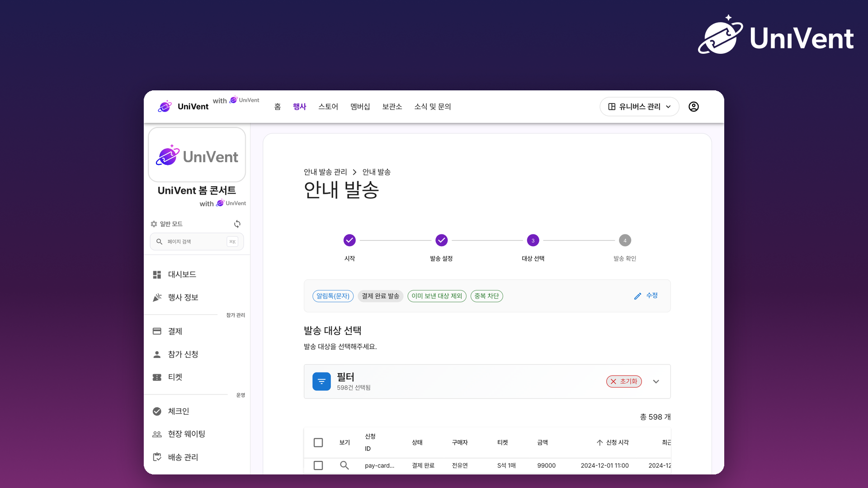This screenshot has width=868, height=488.
Task: View details with the pay-card row magnifier
Action: tap(344, 465)
